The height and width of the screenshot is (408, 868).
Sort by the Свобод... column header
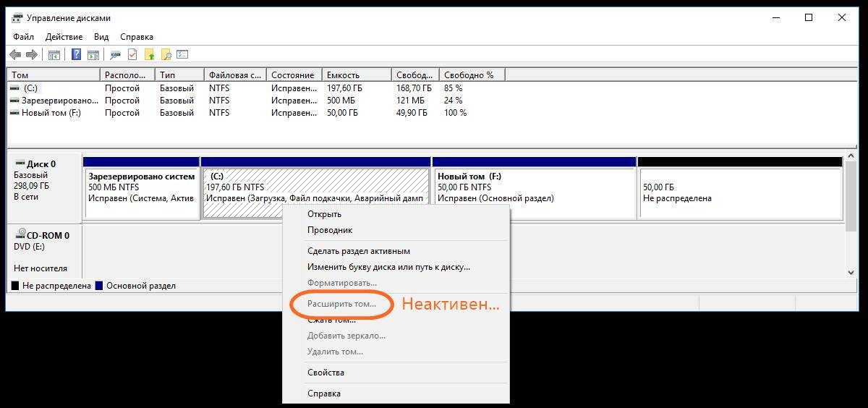pos(415,75)
